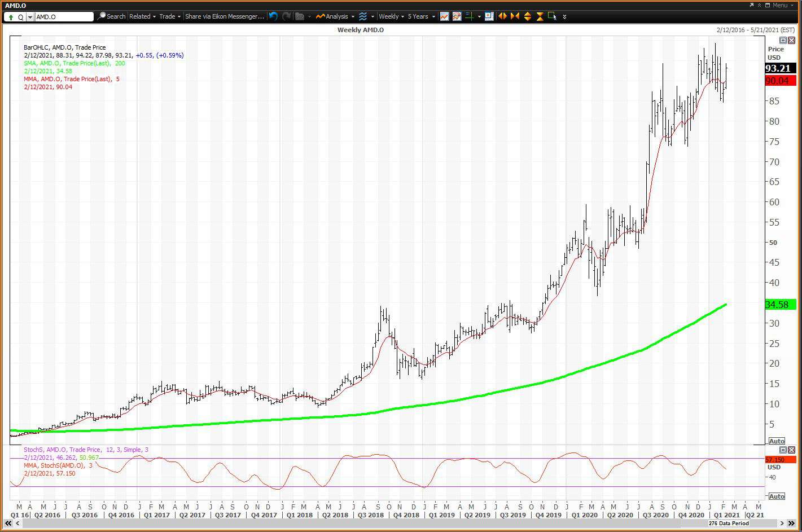Click the date range 2/12/2016 - 5/21/2021 text
Screen dimensions: 802x532
click(755, 30)
